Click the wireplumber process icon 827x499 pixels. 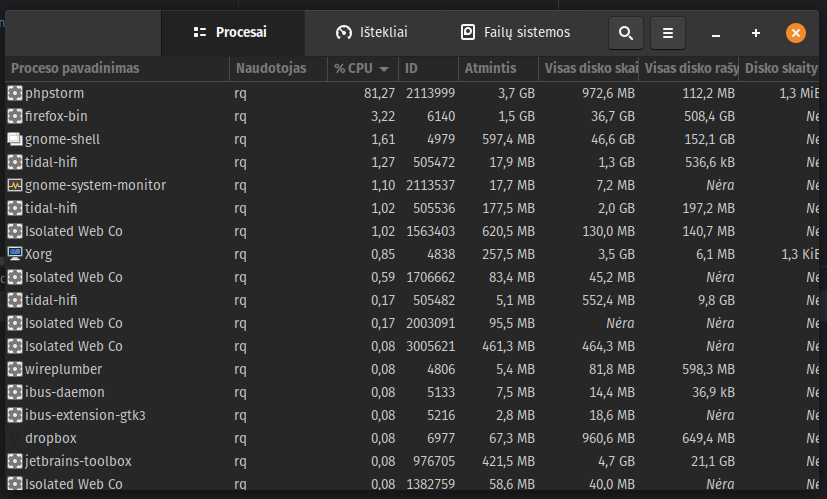[15, 369]
